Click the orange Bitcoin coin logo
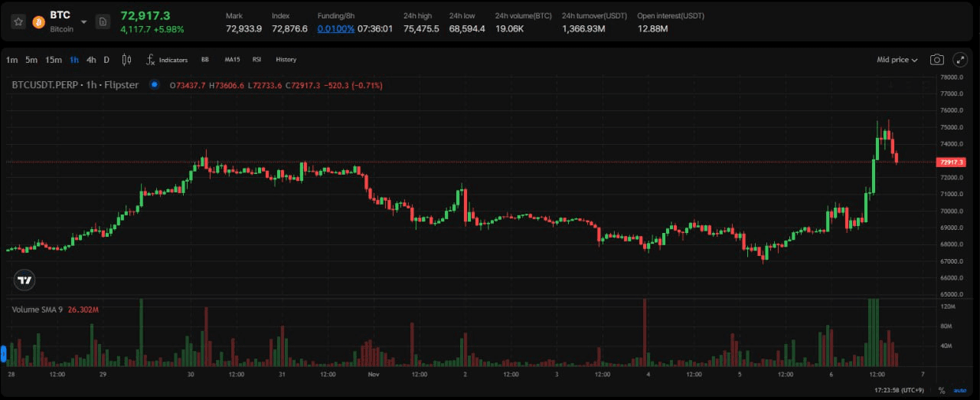The height and width of the screenshot is (400, 980). click(x=38, y=21)
